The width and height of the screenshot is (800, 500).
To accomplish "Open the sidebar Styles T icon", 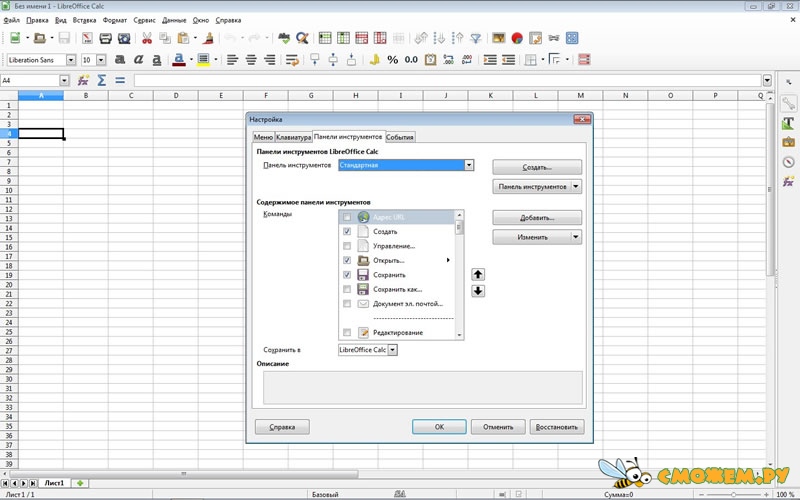I will 788,123.
